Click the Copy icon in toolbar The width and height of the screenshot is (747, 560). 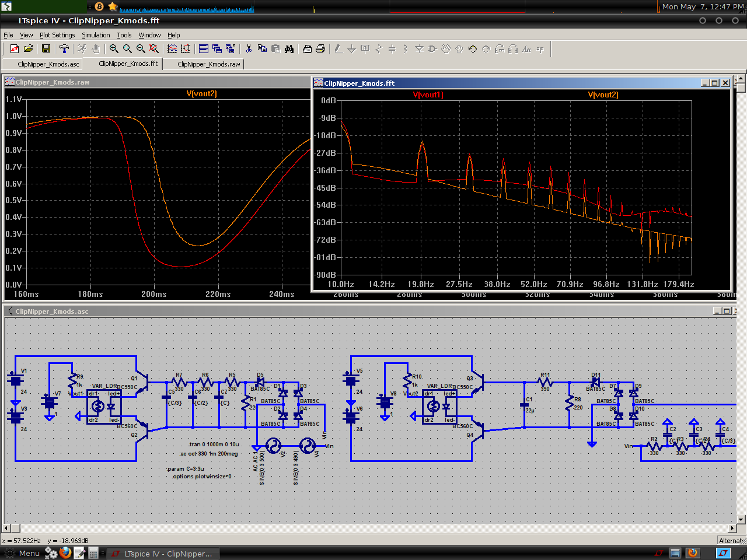point(262,49)
